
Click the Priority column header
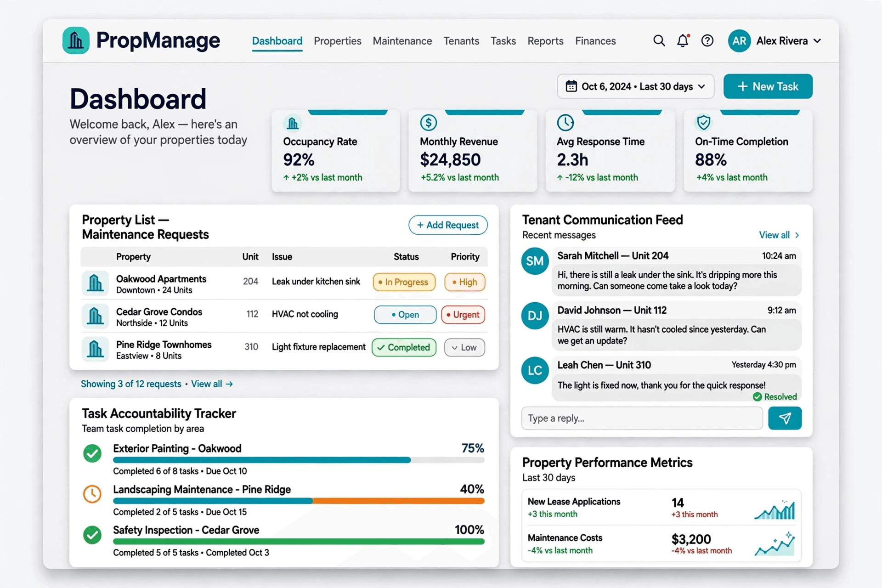pyautogui.click(x=465, y=257)
